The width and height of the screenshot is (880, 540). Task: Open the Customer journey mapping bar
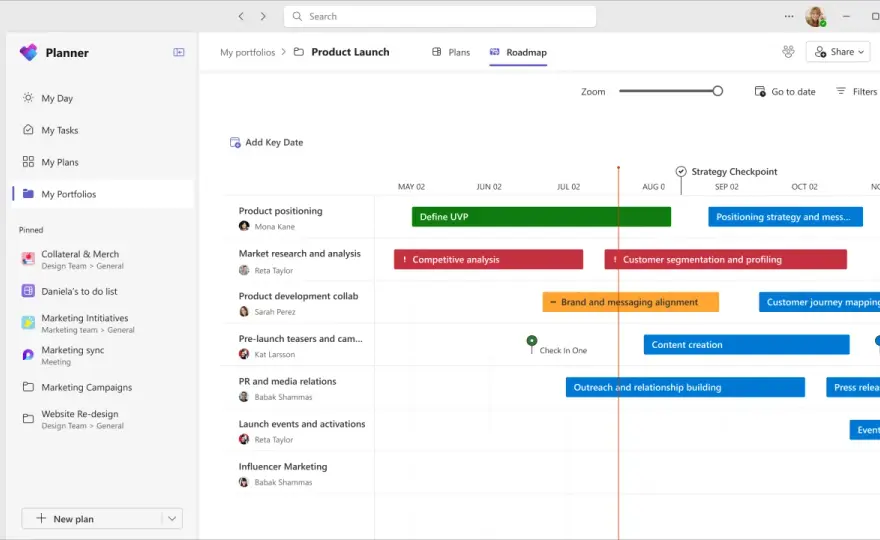pyautogui.click(x=819, y=302)
